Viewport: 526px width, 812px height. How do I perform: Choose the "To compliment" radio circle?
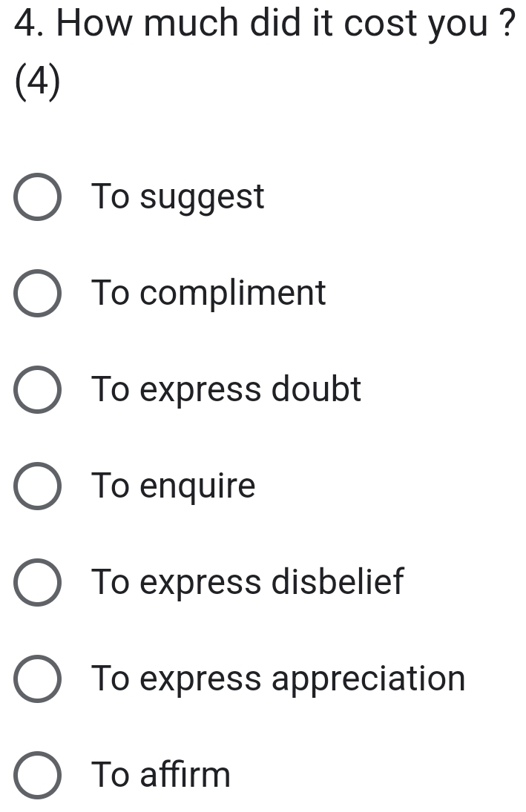tap(37, 294)
